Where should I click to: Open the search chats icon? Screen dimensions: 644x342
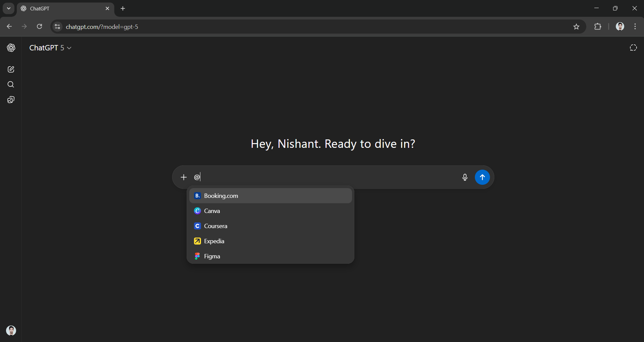[x=11, y=84]
